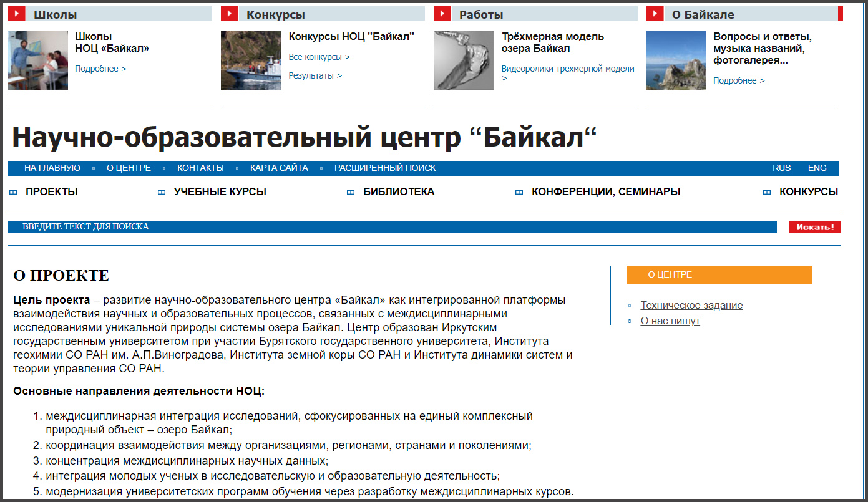Switch language to ENG
Screen dimensions: 868x502
pos(817,168)
